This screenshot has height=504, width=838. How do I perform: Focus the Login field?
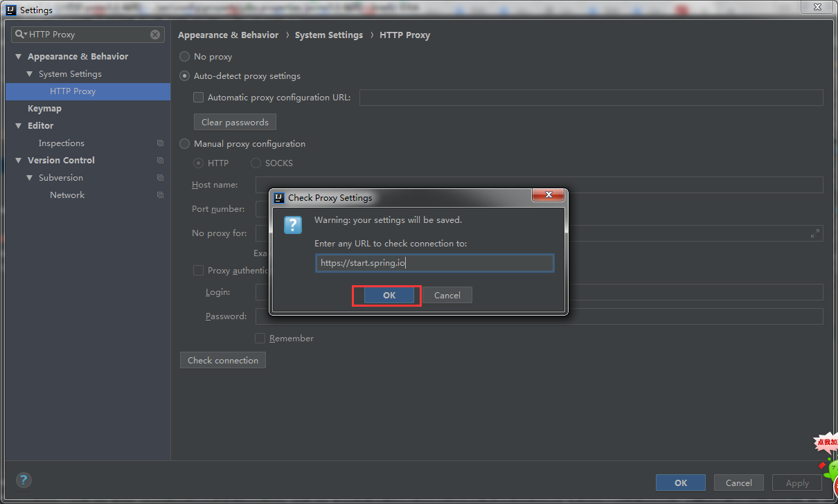point(539,292)
